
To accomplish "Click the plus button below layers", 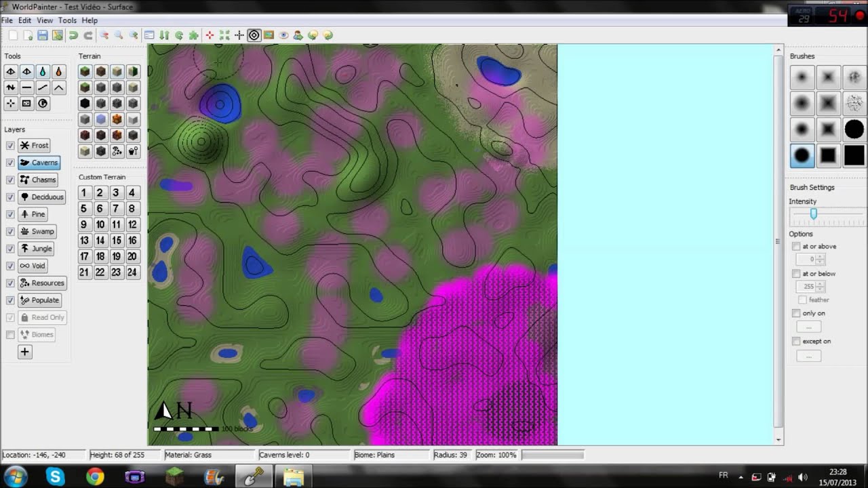I will tap(24, 352).
